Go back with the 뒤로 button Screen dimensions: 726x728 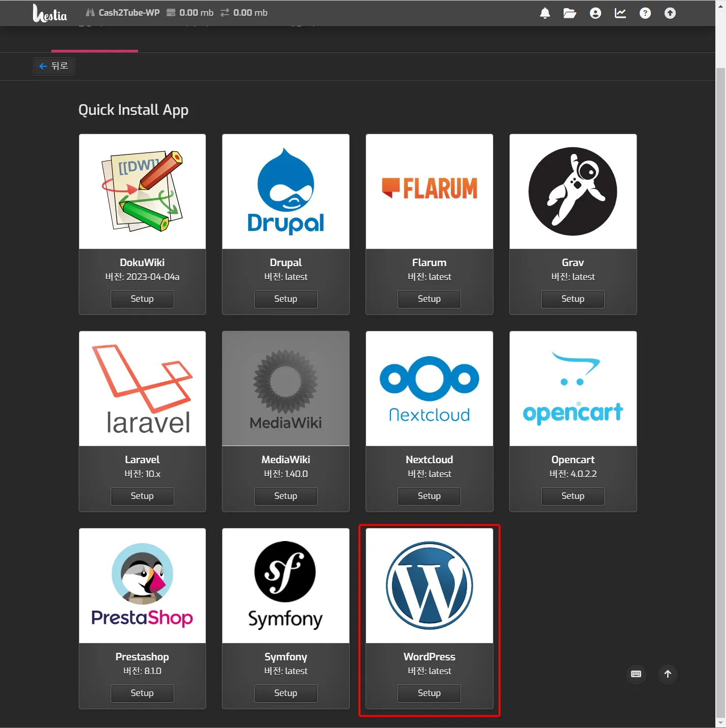[54, 66]
